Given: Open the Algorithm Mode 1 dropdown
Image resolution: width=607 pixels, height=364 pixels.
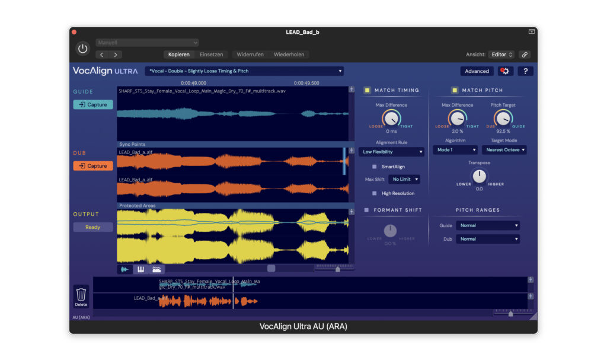Looking at the screenshot, I should click(x=455, y=150).
